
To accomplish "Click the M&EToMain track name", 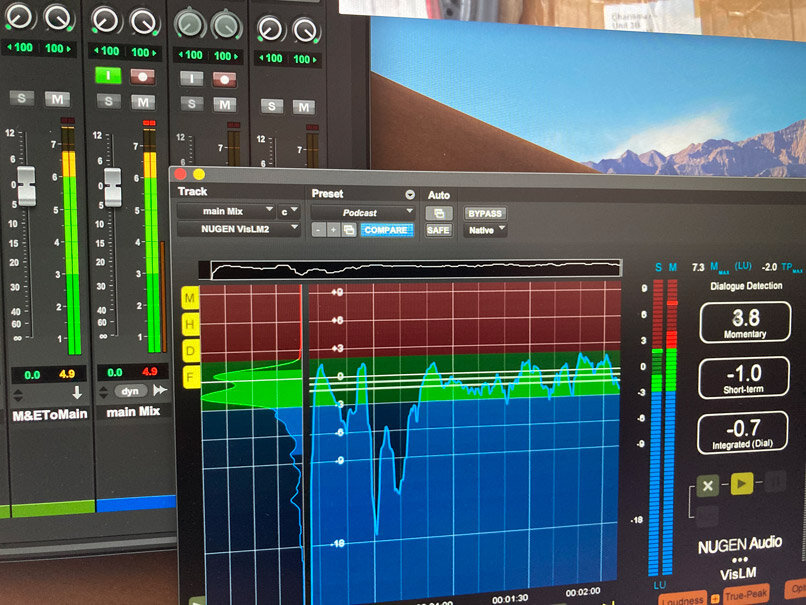I will 49,415.
